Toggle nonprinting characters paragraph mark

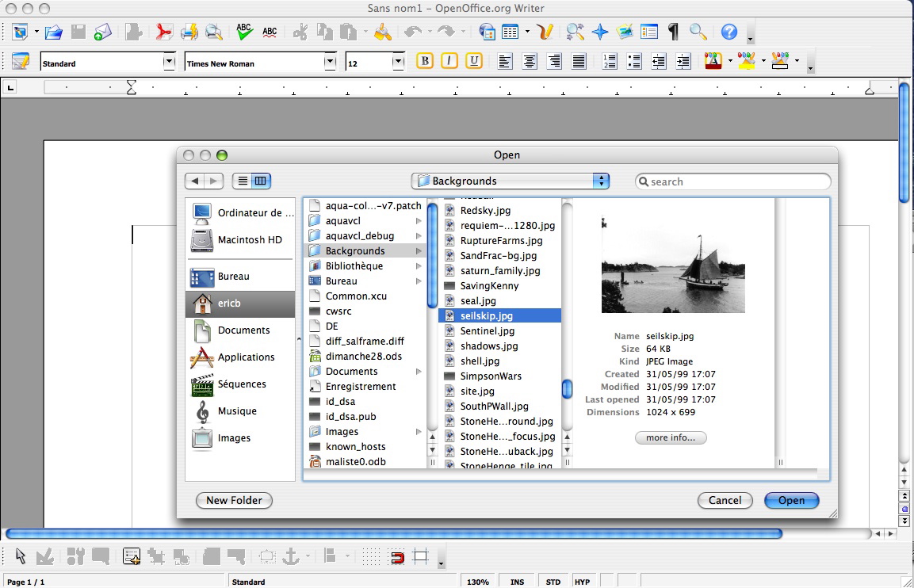[x=673, y=32]
